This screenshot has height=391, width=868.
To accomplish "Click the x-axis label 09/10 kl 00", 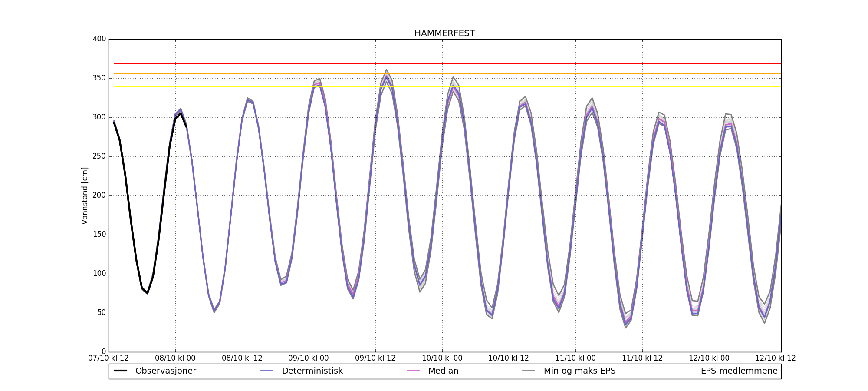I will pos(309,358).
